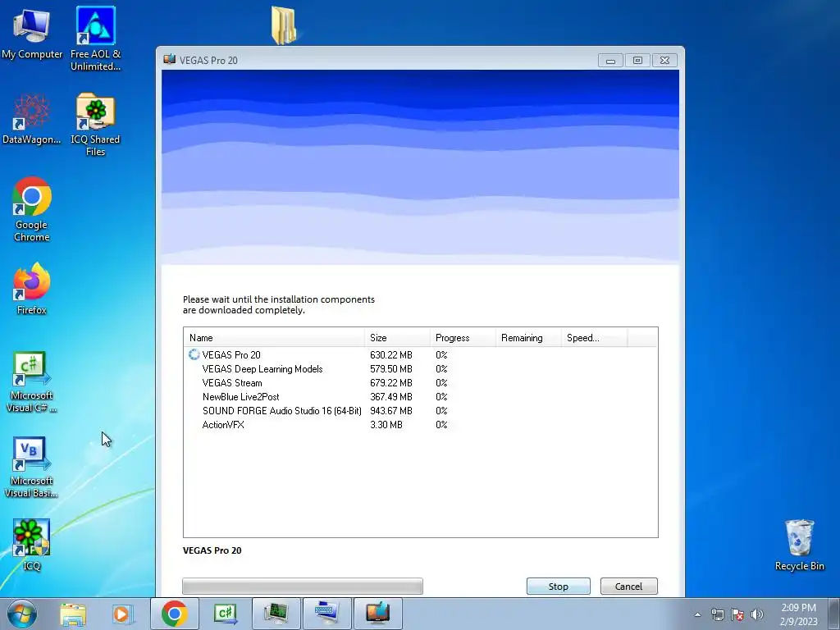Launch Firefox from desktop shortcut

32,288
